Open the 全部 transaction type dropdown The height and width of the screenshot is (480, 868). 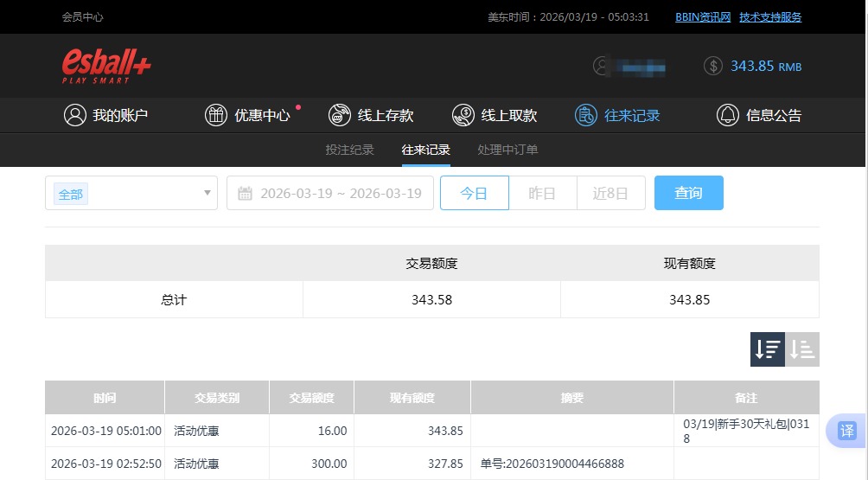tap(131, 193)
